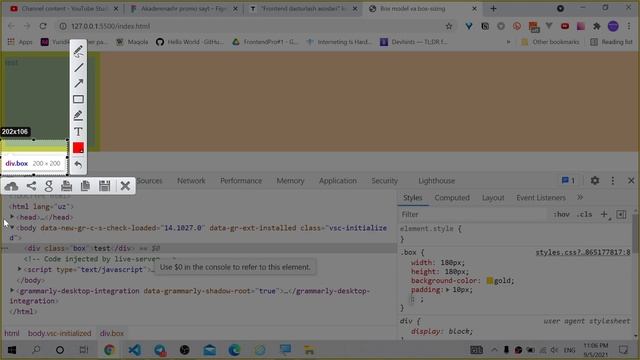
Task: Collapse the body element node
Action: [x=12, y=228]
